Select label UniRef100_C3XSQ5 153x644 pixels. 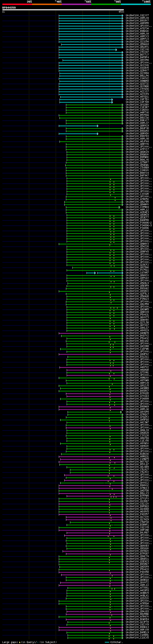[137, 194]
